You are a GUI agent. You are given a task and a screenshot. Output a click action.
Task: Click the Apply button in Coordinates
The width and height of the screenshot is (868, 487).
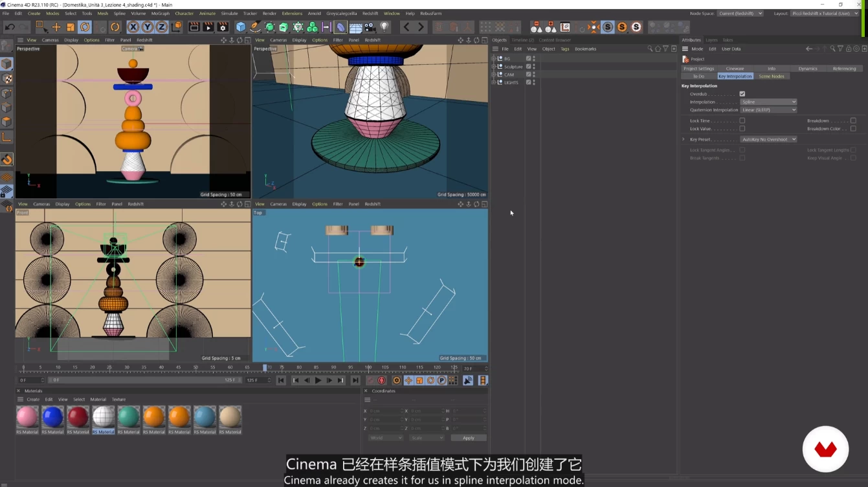pos(468,438)
